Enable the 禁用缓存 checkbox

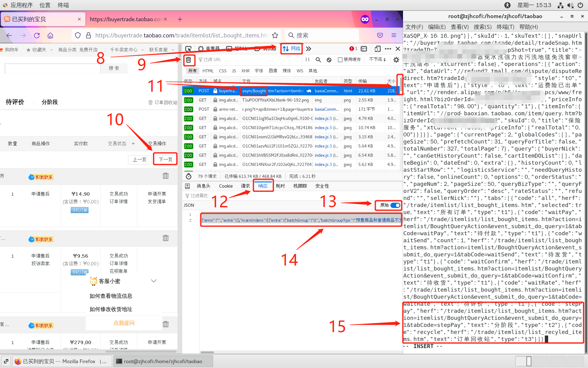[x=340, y=59]
